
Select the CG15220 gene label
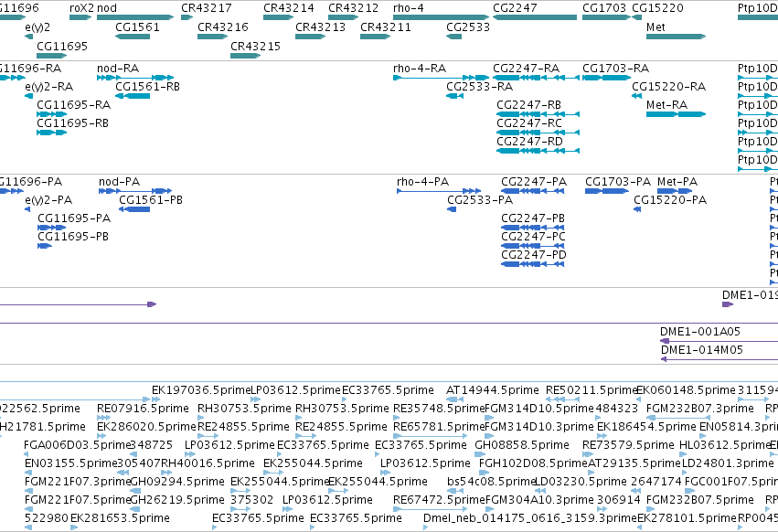point(657,8)
